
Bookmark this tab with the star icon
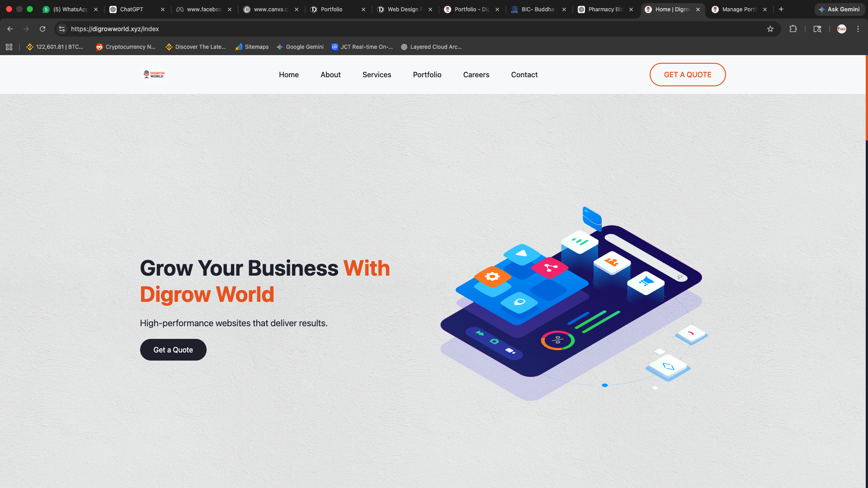pos(770,29)
